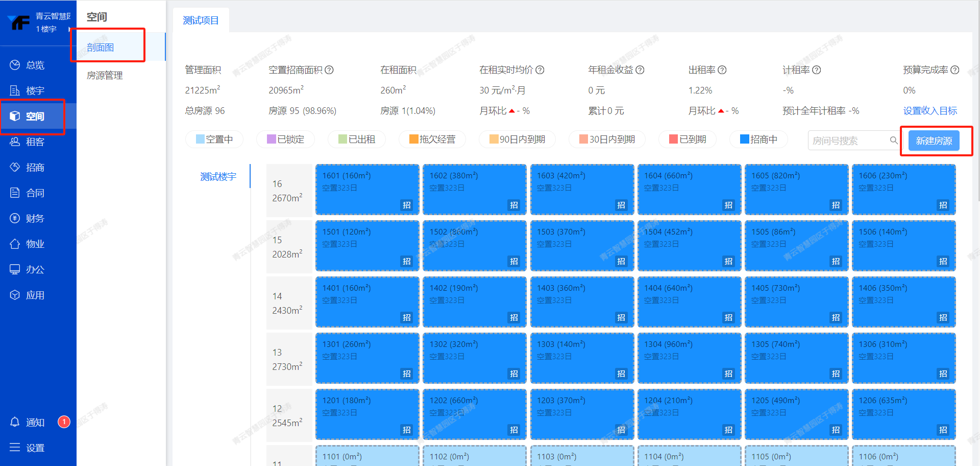Click the 总览 overview icon in sidebar

pyautogui.click(x=15, y=65)
